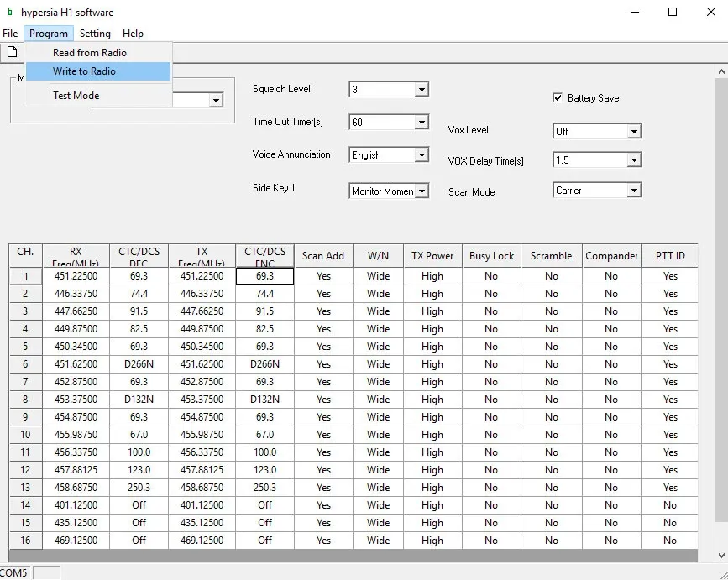Toggle the Battery Save checkbox

tap(558, 98)
